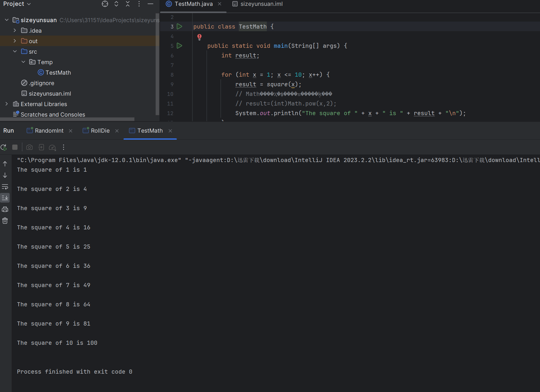The height and width of the screenshot is (392, 540).
Task: Expand the External Libraries node
Action: click(7, 104)
